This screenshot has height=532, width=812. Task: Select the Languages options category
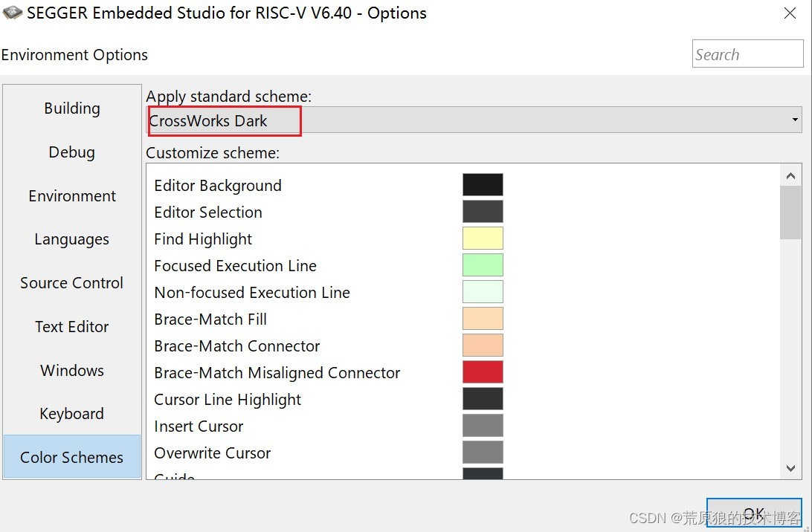tap(71, 239)
